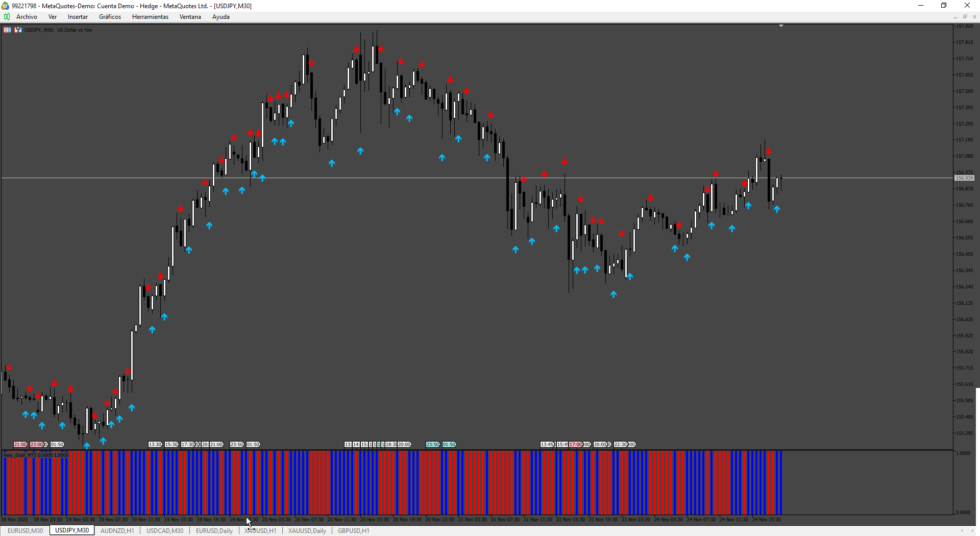
Task: Switch to the USDCAD,M30 chart tab
Action: pyautogui.click(x=165, y=530)
